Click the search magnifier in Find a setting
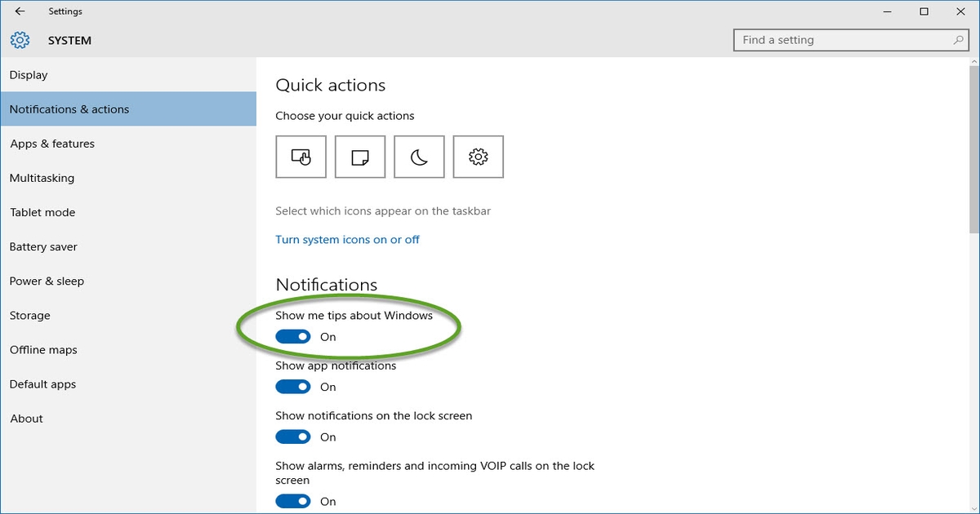Viewport: 980px width, 514px height. [x=955, y=39]
